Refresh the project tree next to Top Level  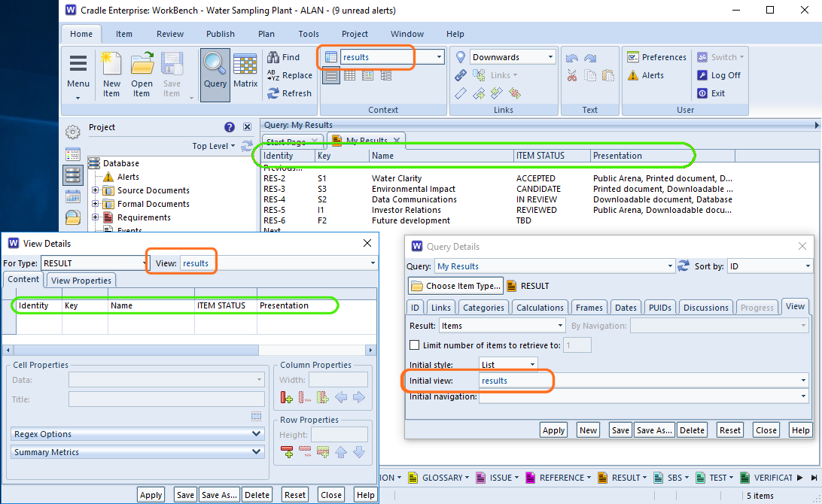click(x=246, y=146)
